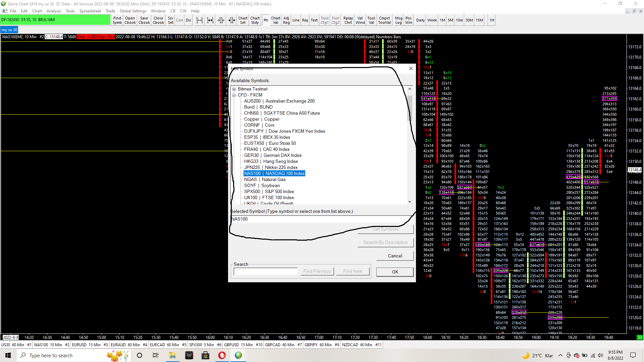Select the Ray drawing tool
The width and height of the screenshot is (644, 362).
(x=305, y=20)
